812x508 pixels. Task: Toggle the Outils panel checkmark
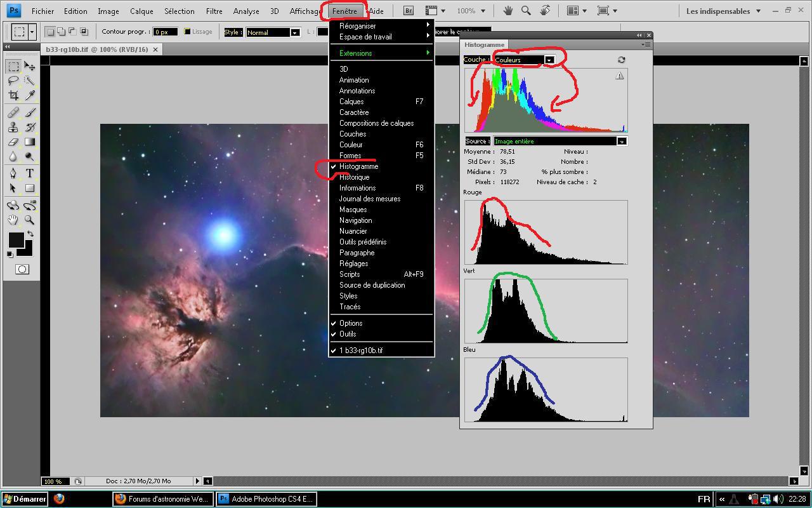point(348,334)
